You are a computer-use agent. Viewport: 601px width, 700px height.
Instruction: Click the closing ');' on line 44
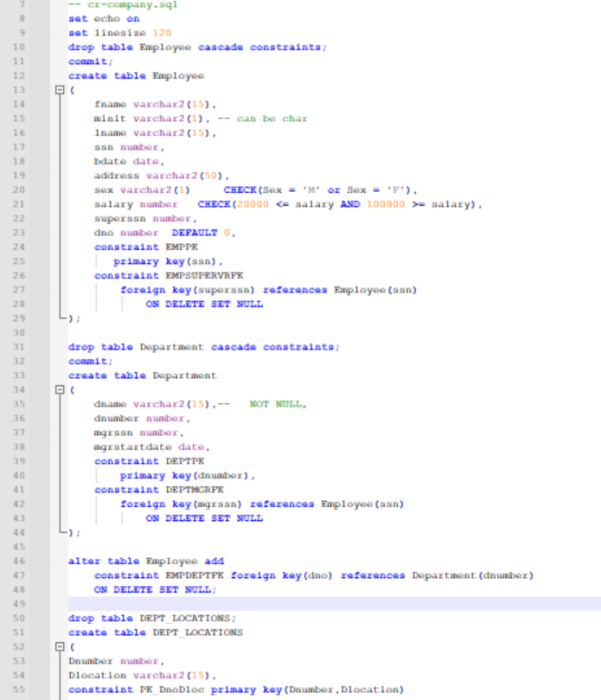(x=74, y=533)
